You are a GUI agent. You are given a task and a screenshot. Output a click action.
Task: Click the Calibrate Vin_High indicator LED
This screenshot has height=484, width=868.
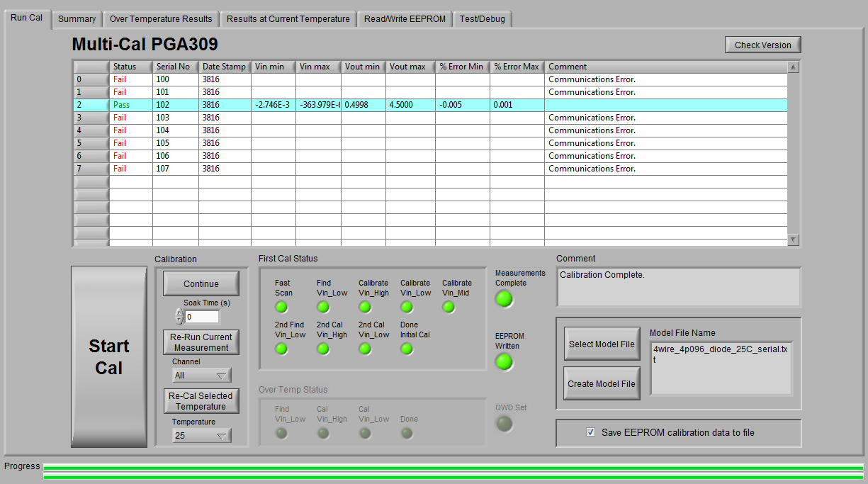[365, 307]
